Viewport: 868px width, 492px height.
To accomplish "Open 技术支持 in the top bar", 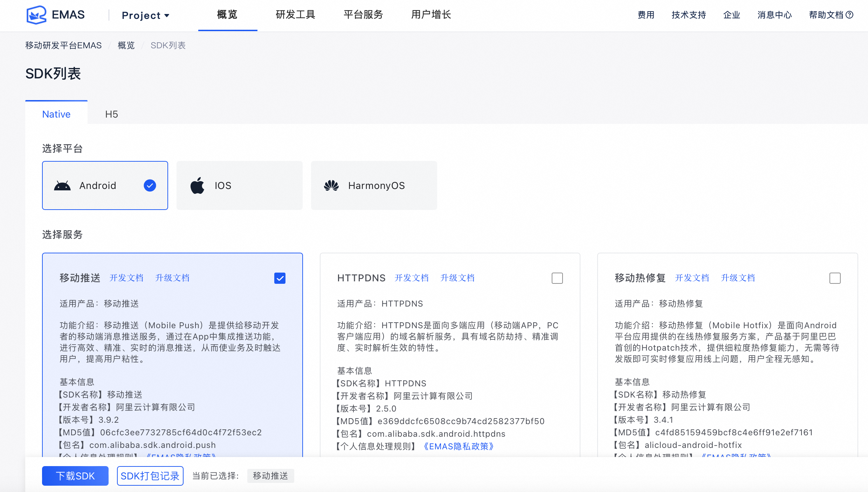I will [689, 15].
